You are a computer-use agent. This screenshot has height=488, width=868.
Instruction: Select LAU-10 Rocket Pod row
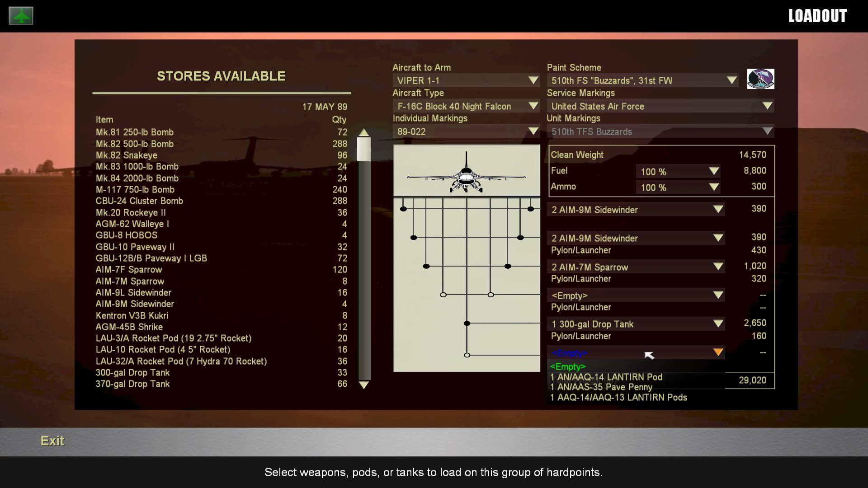[x=222, y=350]
